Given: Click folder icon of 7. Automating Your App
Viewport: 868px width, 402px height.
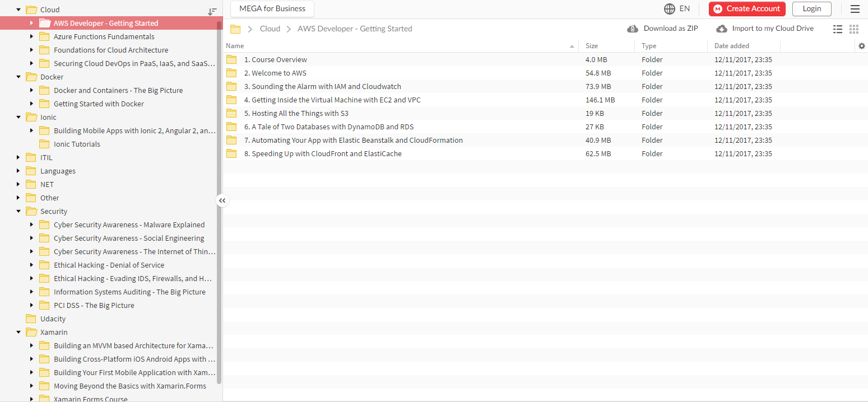Looking at the screenshot, I should click(x=231, y=140).
